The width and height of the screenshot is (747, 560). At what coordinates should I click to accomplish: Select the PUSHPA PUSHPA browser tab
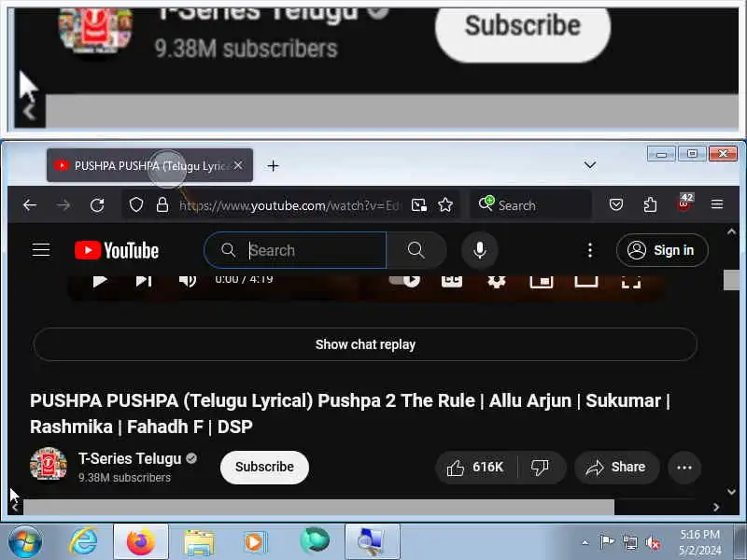(149, 166)
